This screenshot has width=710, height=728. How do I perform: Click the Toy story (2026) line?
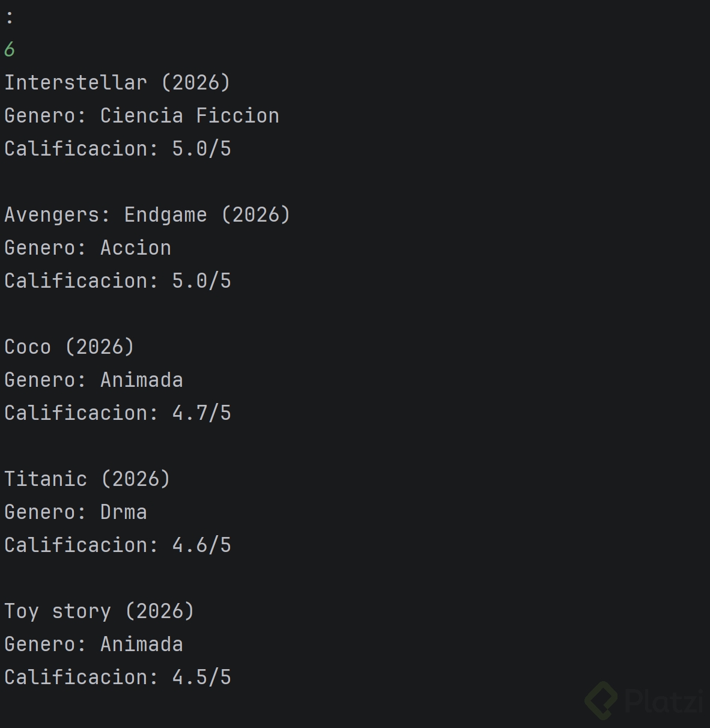pos(99,611)
